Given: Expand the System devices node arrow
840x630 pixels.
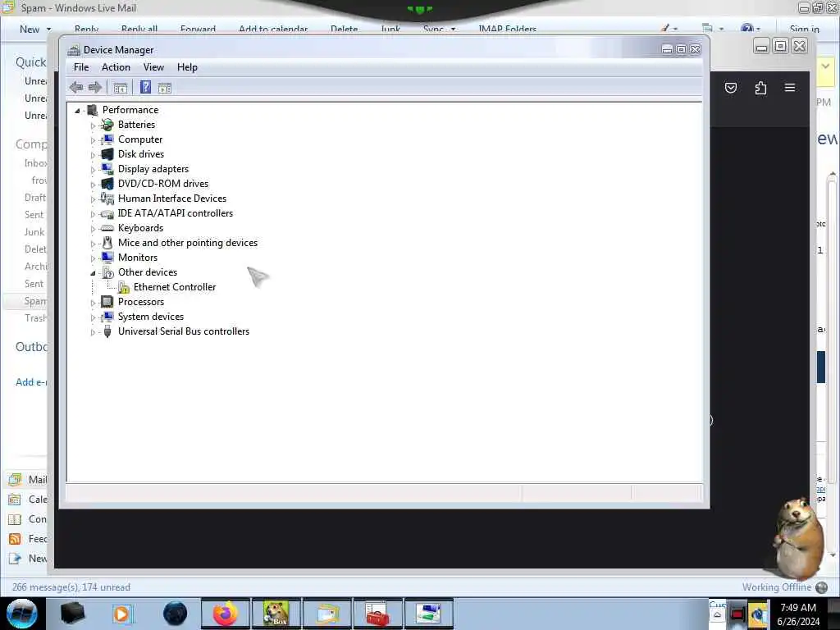Looking at the screenshot, I should pos(93,317).
